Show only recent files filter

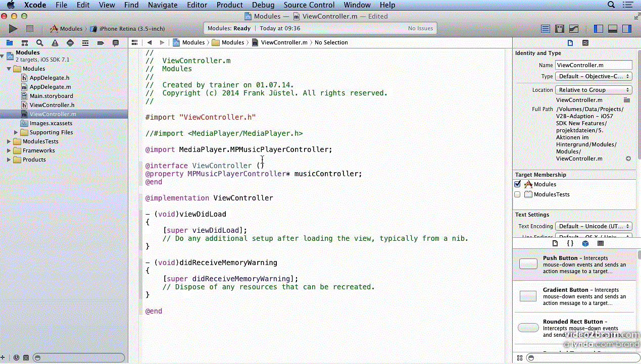pos(16,357)
